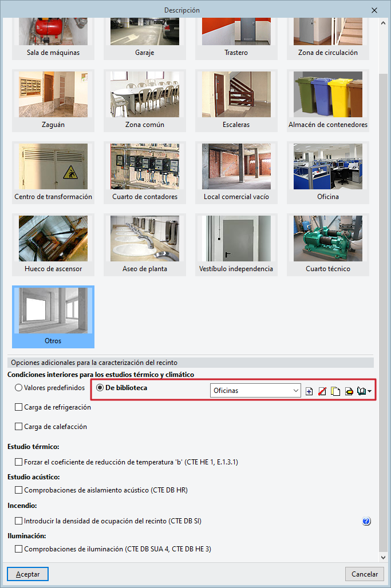Choose the Oficina room thumbnail
The height and width of the screenshot is (588, 391).
328,173
